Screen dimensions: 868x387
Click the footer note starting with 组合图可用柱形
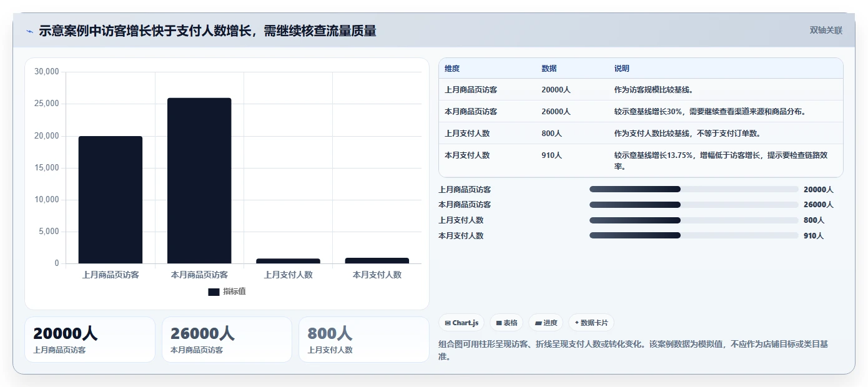[x=633, y=350]
